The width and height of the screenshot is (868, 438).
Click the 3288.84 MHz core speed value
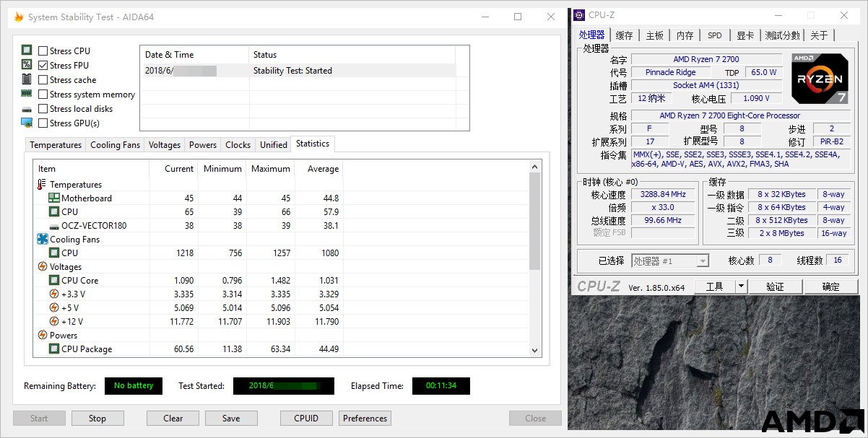coord(663,194)
